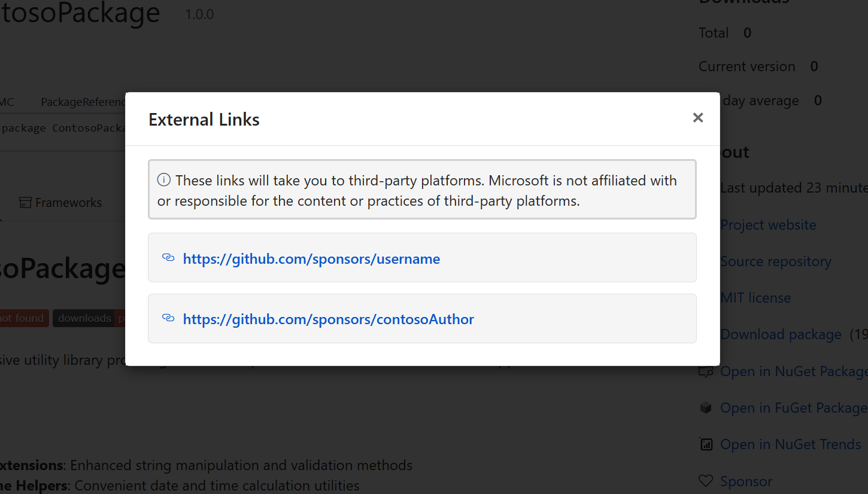Viewport: 868px width, 494px height.
Task: Open https://github.com/sponsors/username link
Action: point(311,258)
